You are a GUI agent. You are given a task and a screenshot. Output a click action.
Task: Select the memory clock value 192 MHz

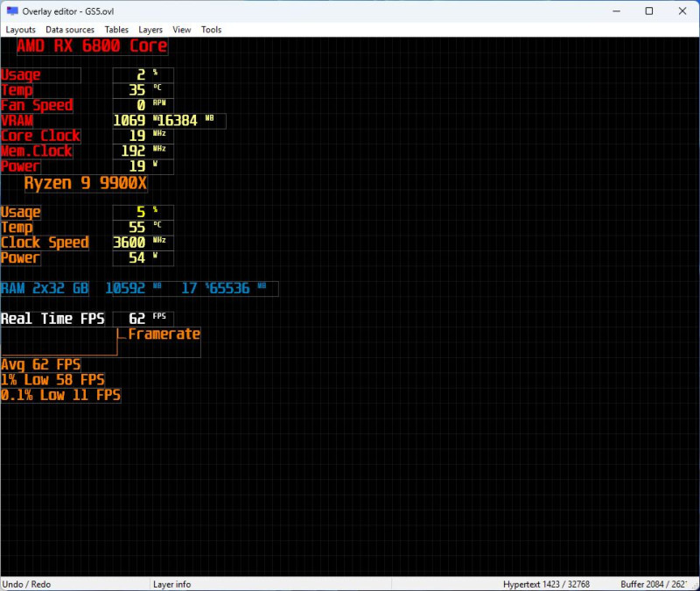point(143,151)
